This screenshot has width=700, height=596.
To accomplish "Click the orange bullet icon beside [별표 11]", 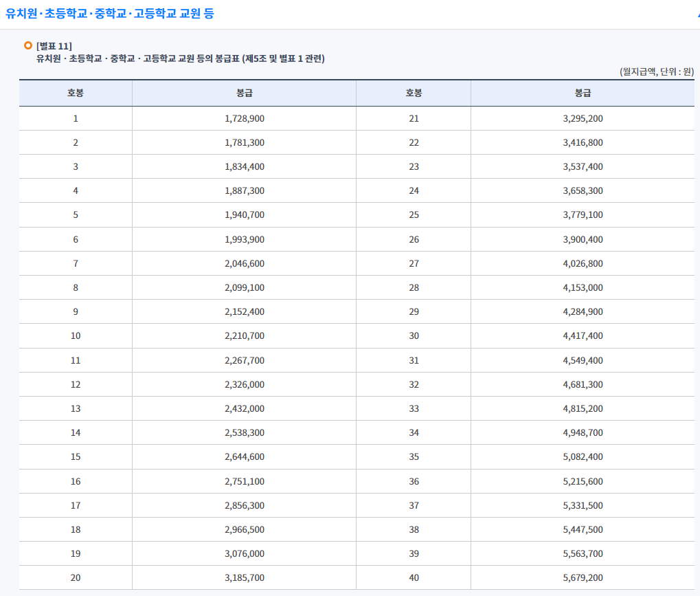I will pyautogui.click(x=28, y=45).
